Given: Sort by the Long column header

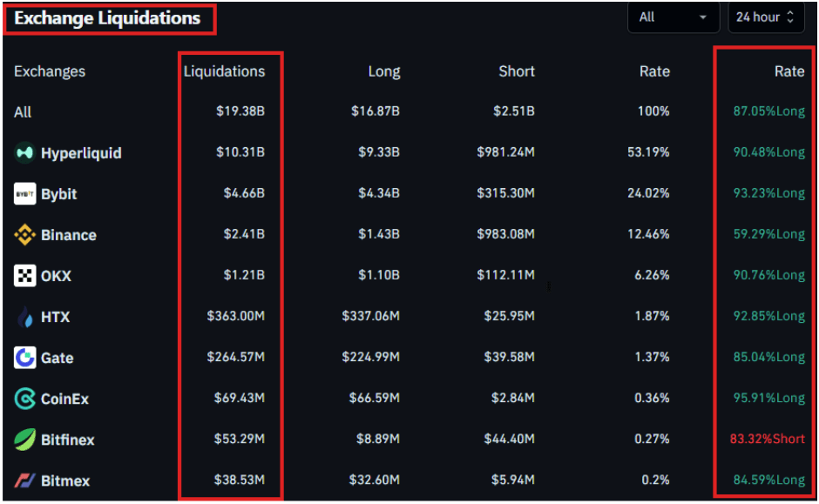Looking at the screenshot, I should (383, 71).
